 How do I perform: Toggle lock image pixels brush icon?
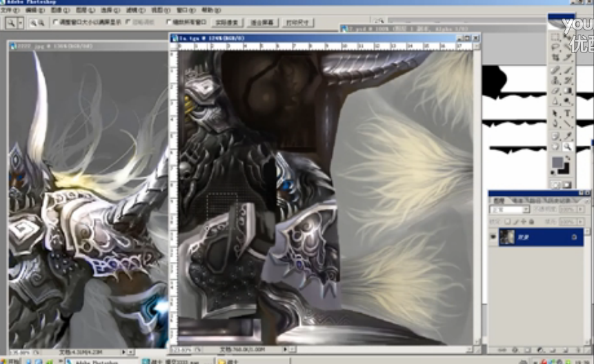point(515,222)
